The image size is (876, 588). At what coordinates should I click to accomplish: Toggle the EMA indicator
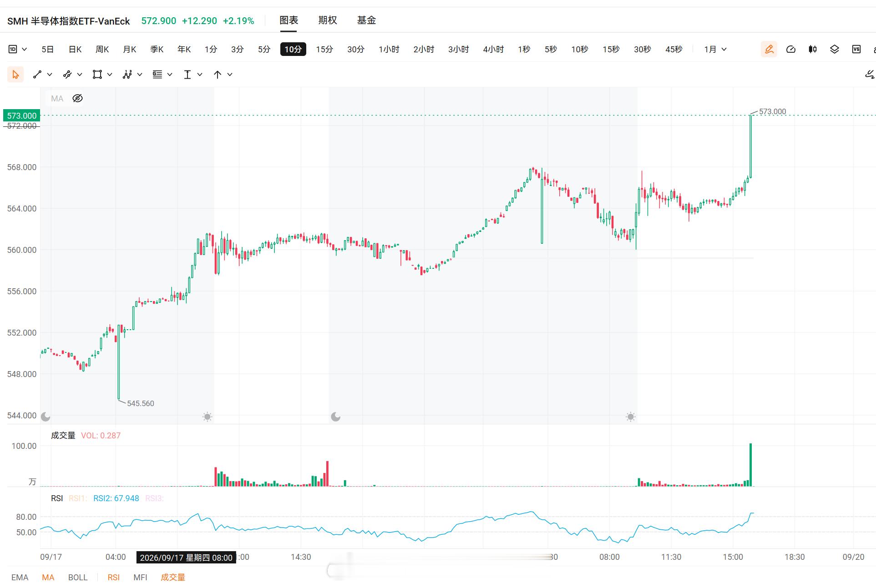click(20, 577)
